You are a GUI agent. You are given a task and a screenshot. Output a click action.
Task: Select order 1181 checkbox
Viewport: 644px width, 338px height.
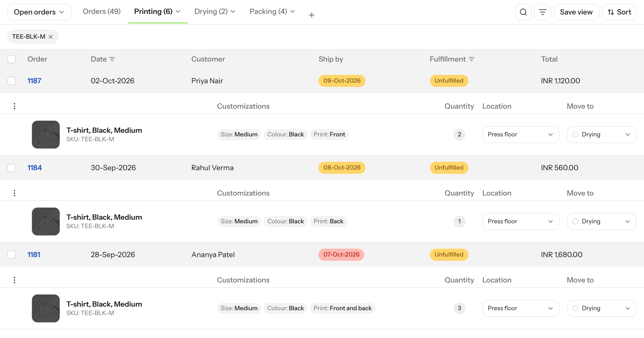coord(11,255)
